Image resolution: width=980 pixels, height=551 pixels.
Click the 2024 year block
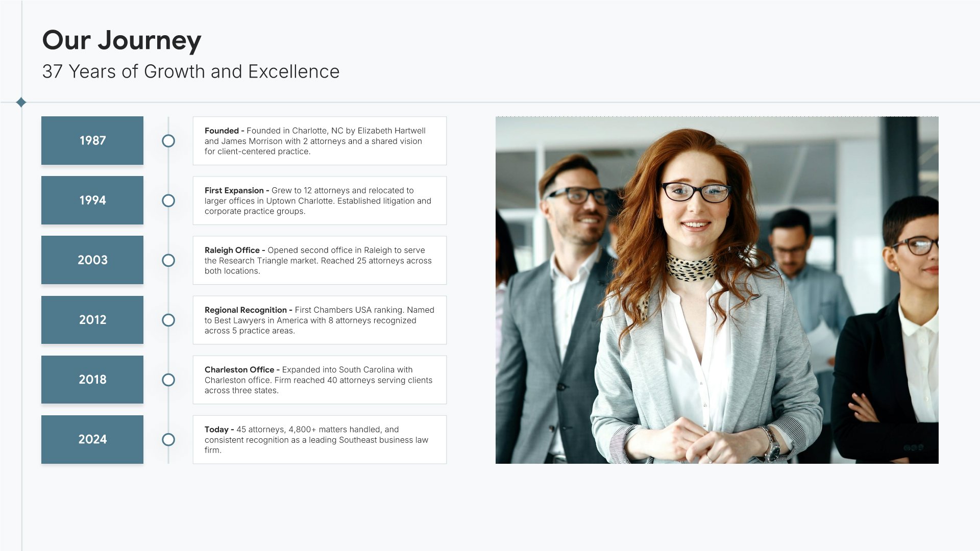[92, 439]
